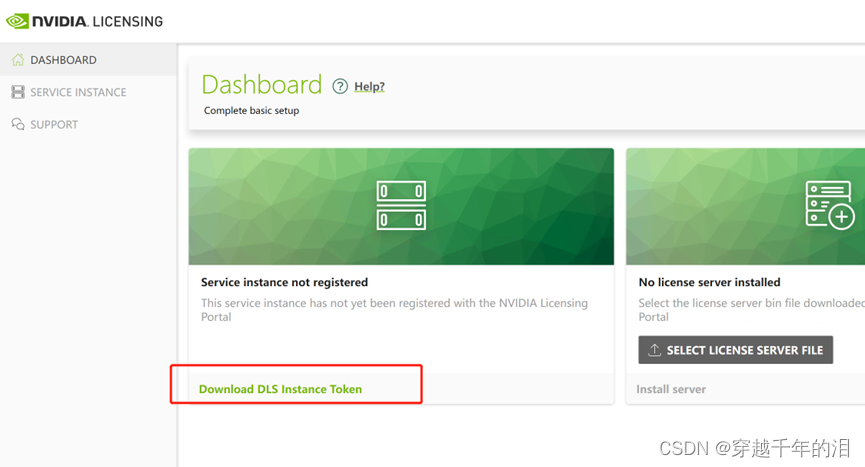
Task: Click the Dashboard home icon in sidebar
Action: tap(18, 60)
